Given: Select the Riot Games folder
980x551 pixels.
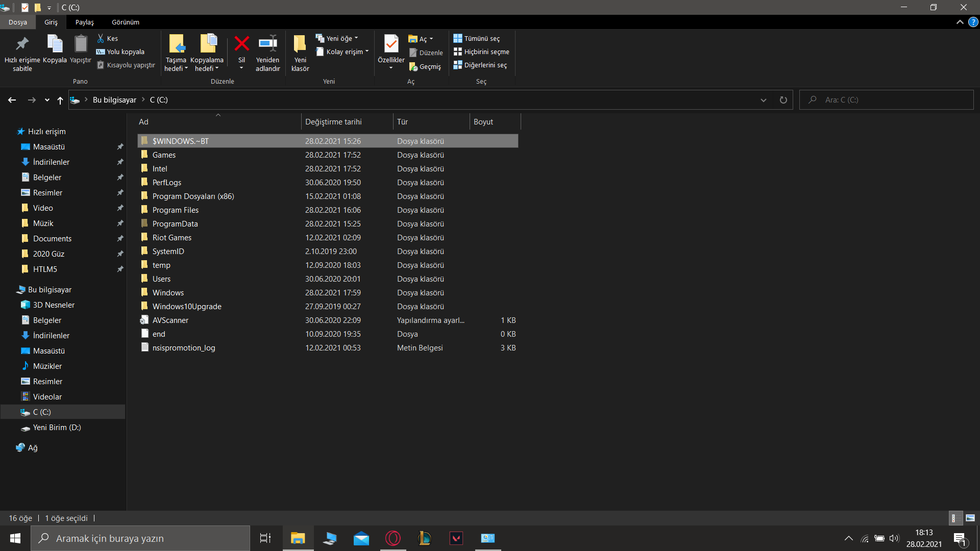Looking at the screenshot, I should [x=328, y=237].
